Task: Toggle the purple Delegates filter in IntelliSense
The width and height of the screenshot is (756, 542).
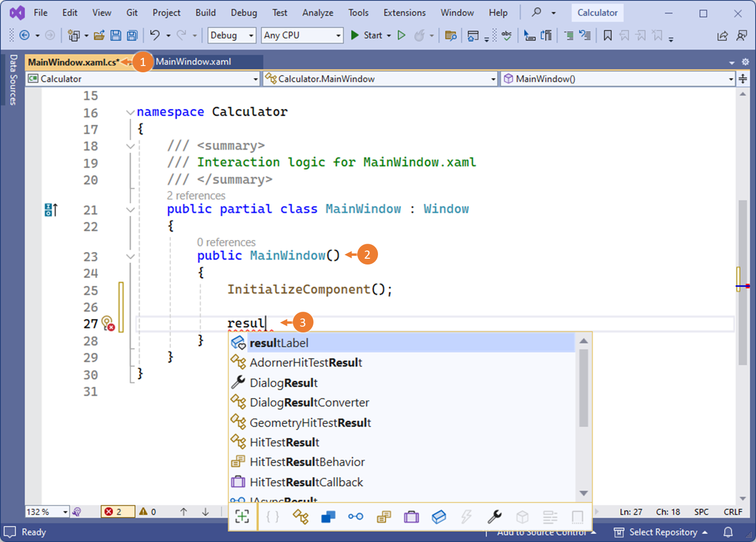Action: [411, 516]
